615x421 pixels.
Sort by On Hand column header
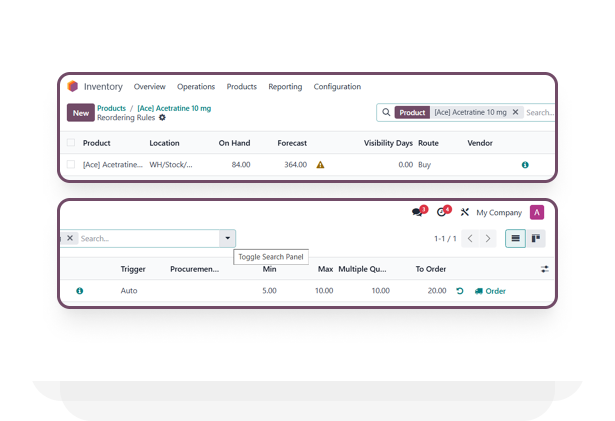coord(234,143)
